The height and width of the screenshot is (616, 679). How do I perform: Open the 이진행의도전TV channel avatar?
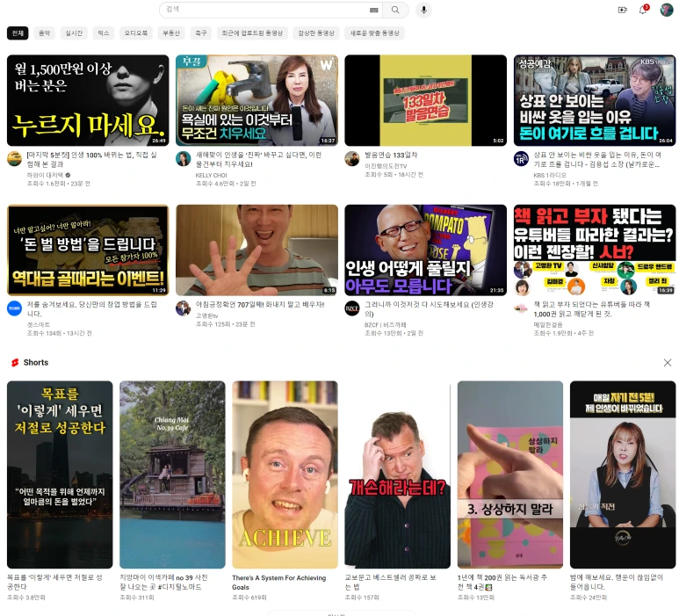[x=352, y=158]
